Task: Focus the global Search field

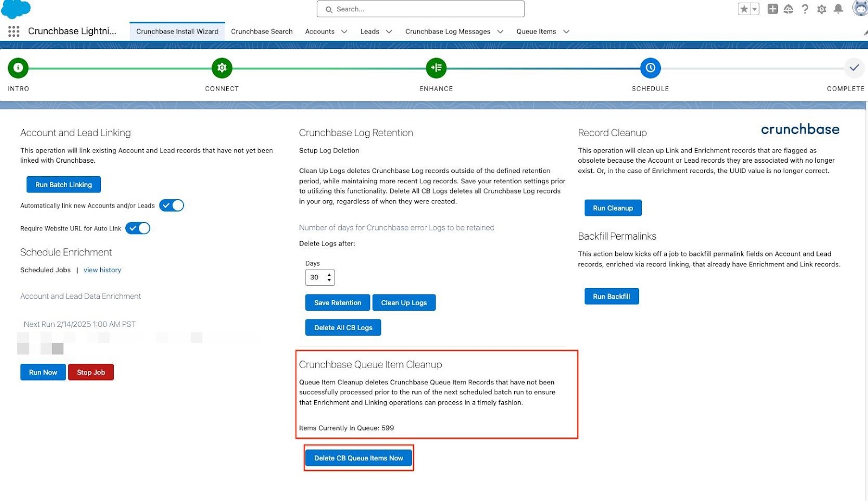Action: pyautogui.click(x=420, y=9)
